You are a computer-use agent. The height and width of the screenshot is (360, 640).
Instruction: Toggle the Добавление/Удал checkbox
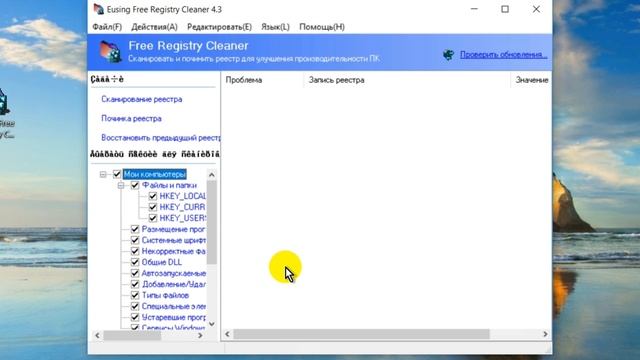[x=135, y=284]
